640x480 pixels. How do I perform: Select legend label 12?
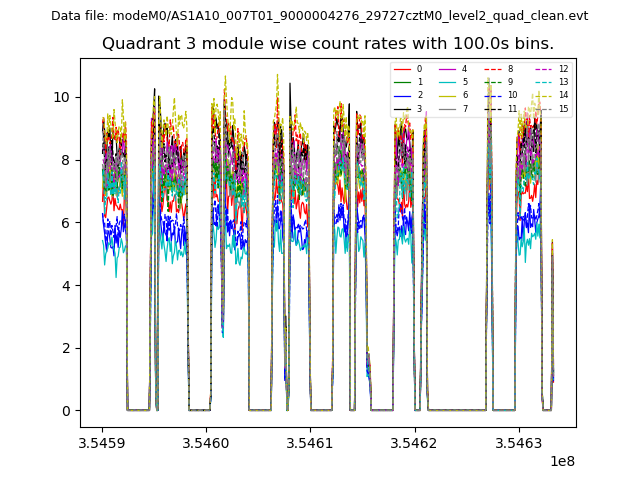[563, 69]
